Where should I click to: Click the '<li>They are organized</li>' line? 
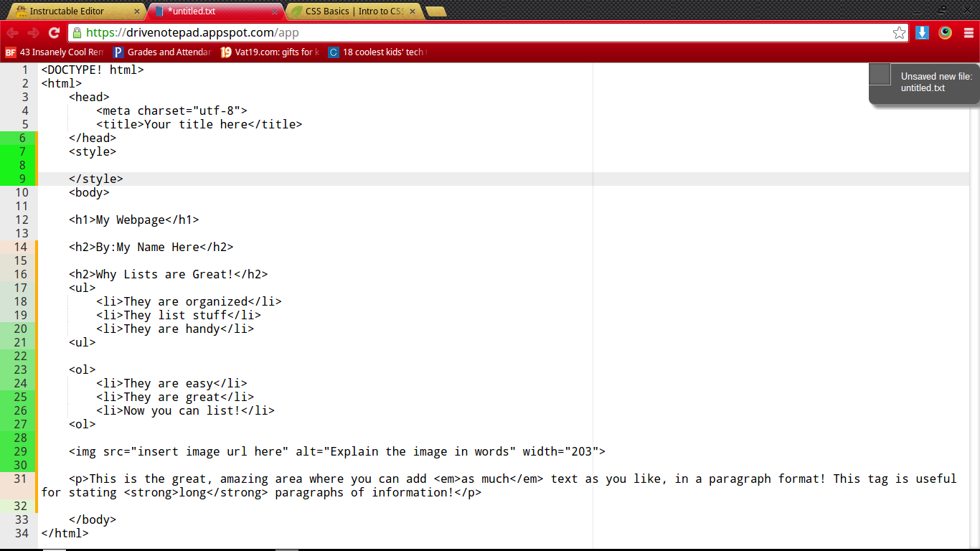[x=189, y=301]
